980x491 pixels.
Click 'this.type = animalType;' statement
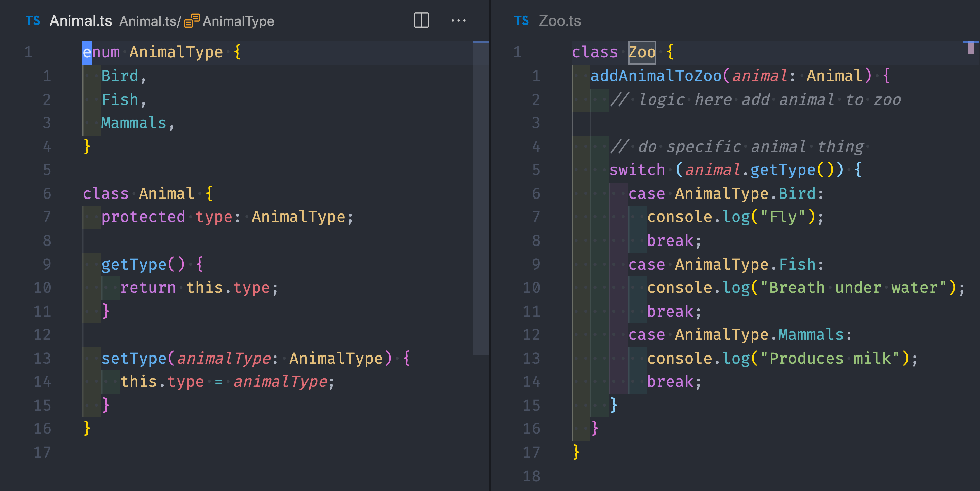[x=228, y=382]
